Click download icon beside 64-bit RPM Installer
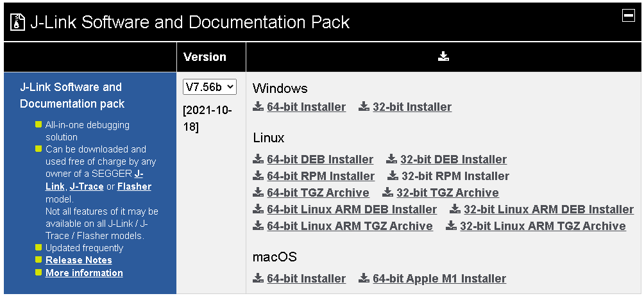The height and width of the screenshot is (296, 644). click(x=258, y=176)
